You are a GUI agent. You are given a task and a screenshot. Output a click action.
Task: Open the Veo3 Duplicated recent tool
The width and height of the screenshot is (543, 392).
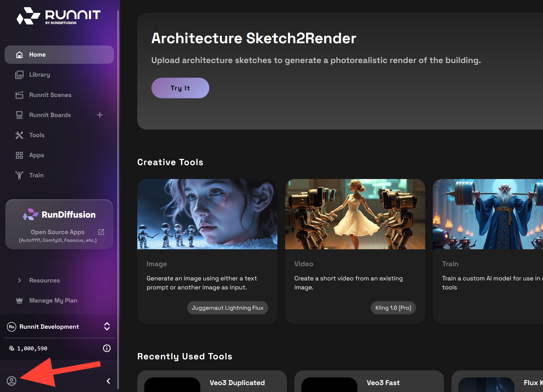click(x=212, y=381)
